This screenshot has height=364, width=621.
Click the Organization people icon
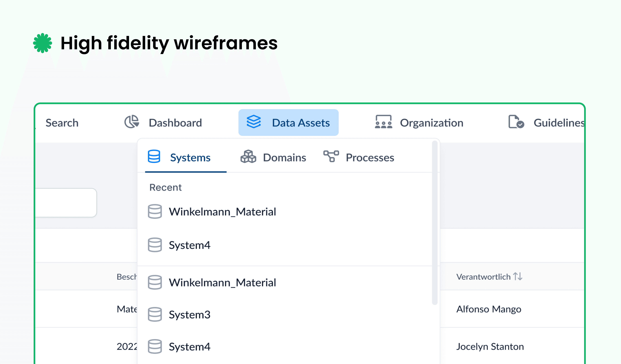point(383,122)
